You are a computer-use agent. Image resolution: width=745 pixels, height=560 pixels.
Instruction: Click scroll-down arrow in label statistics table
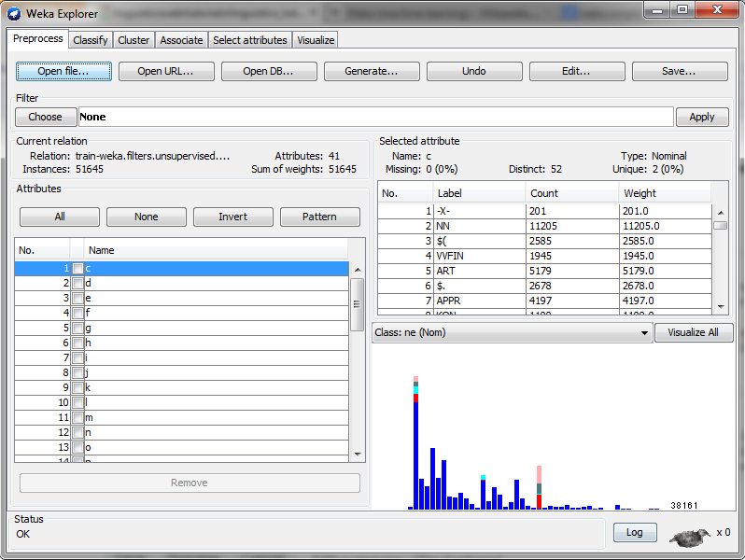tap(720, 307)
